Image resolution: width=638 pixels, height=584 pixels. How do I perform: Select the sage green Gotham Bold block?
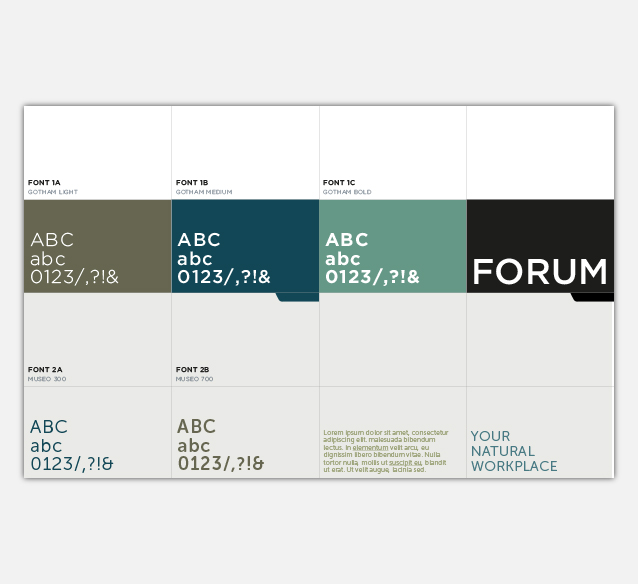(393, 246)
